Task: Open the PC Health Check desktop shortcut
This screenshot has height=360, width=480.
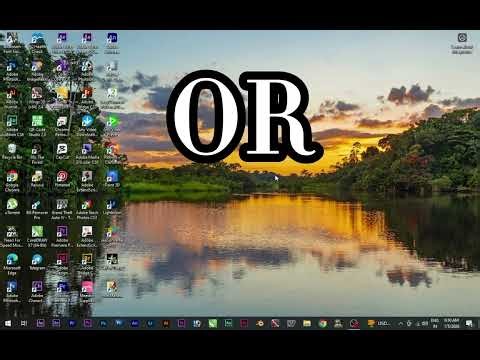Action: coord(37,42)
